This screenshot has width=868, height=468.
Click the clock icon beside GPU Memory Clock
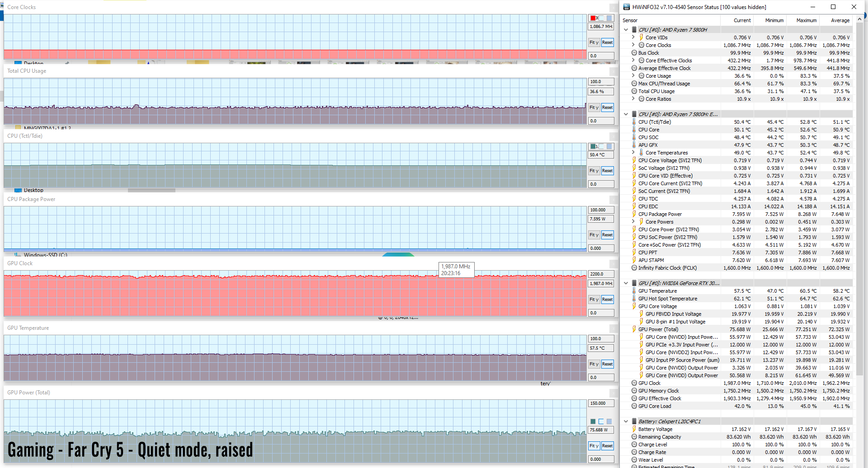(634, 391)
